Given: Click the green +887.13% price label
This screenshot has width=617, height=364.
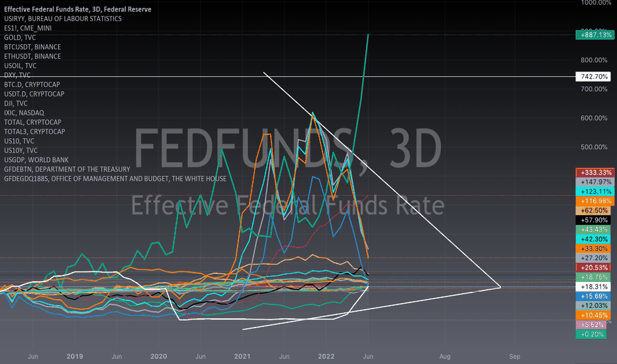Looking at the screenshot, I should point(594,35).
